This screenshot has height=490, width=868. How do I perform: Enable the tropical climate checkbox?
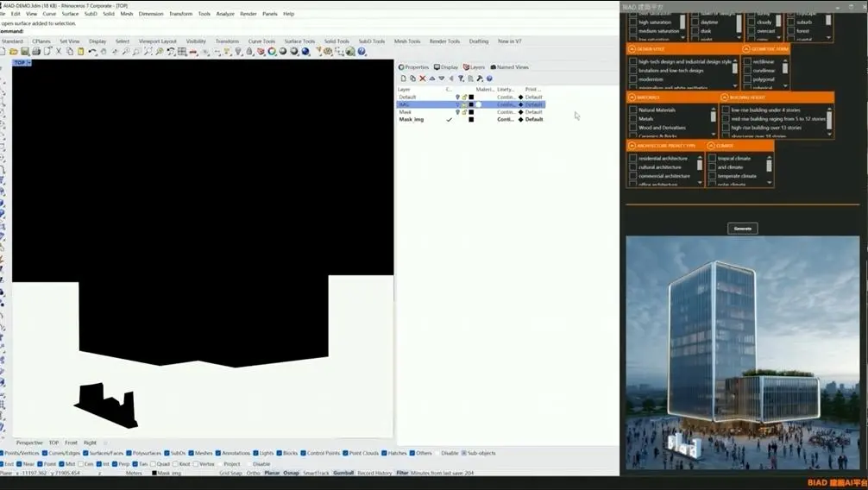coord(712,159)
